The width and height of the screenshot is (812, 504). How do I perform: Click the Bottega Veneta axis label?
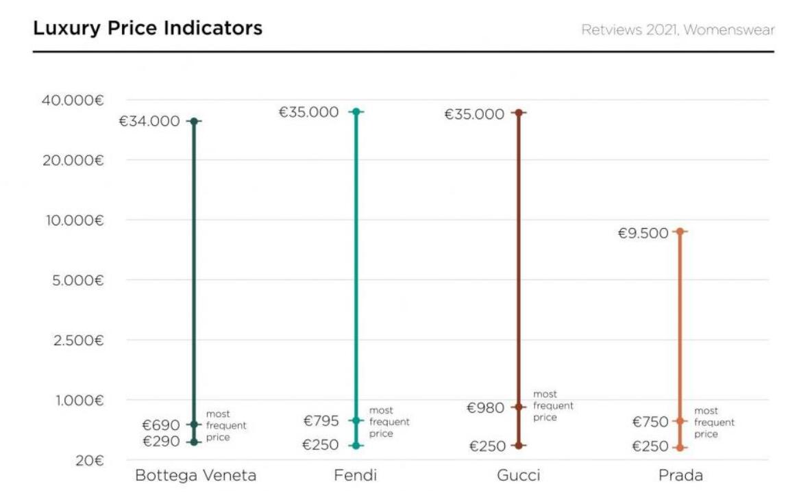click(195, 475)
